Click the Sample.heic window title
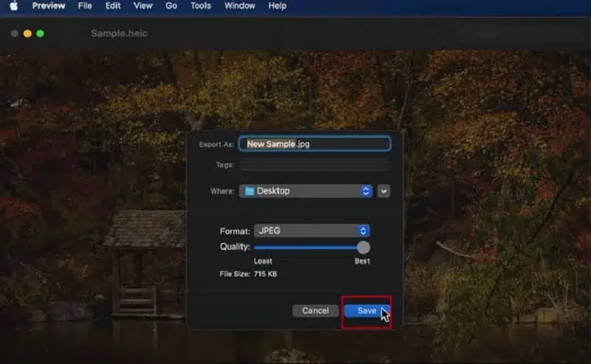The height and width of the screenshot is (364, 591). 119,33
